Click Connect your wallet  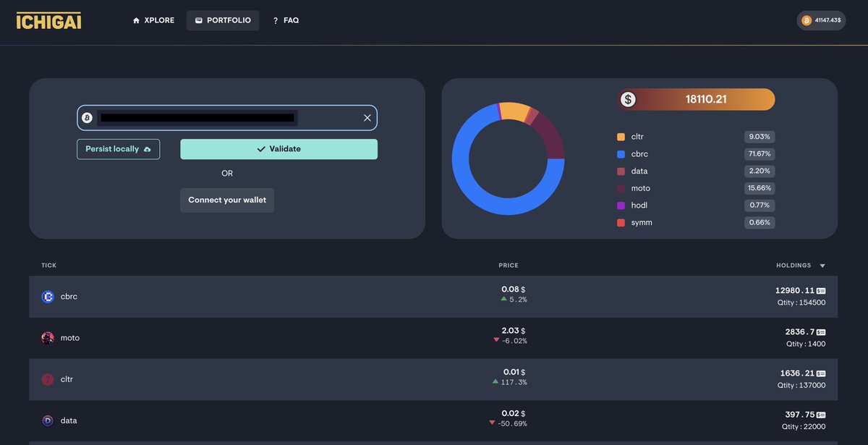click(227, 200)
